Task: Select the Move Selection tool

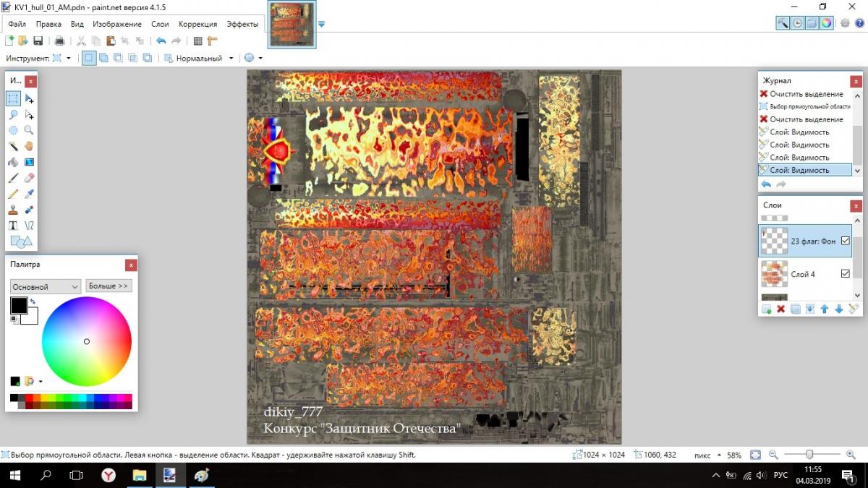Action: pyautogui.click(x=29, y=114)
